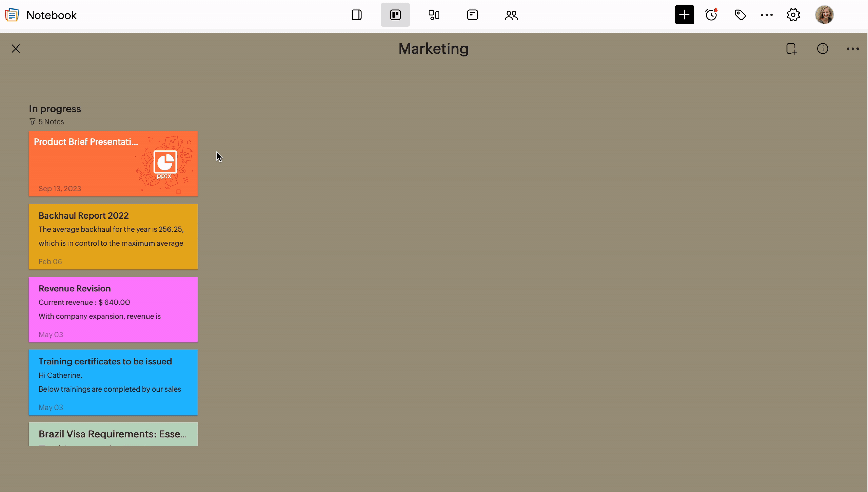This screenshot has width=868, height=492.
Task: Open the widgets layout view icon
Action: pos(434,15)
